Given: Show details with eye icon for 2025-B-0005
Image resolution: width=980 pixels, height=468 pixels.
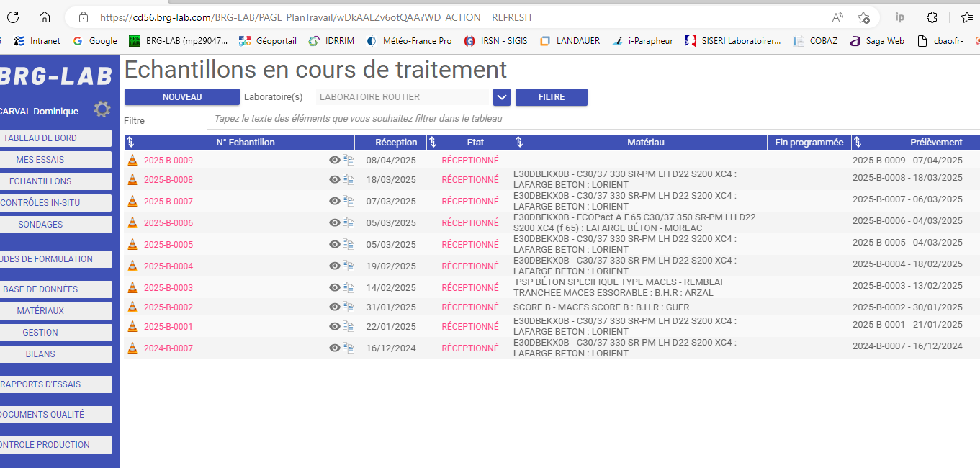Looking at the screenshot, I should tap(334, 244).
